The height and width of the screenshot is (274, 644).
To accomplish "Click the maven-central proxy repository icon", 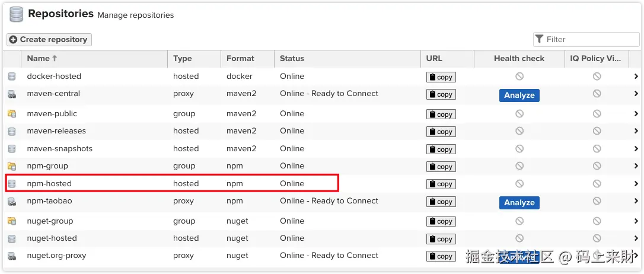I will (x=12, y=94).
